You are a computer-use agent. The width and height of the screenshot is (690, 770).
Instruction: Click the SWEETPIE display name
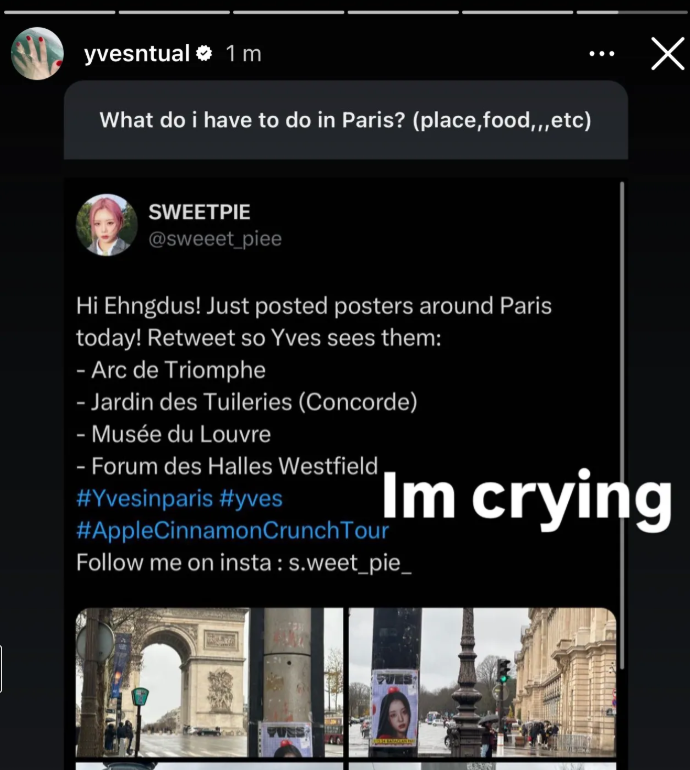(x=199, y=212)
